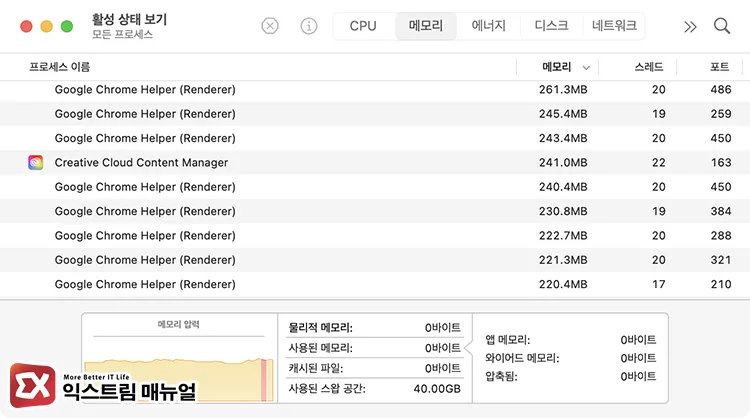Sort by the 프로세스 이름 column header
Image resolution: width=750 pixels, height=418 pixels.
(x=59, y=67)
